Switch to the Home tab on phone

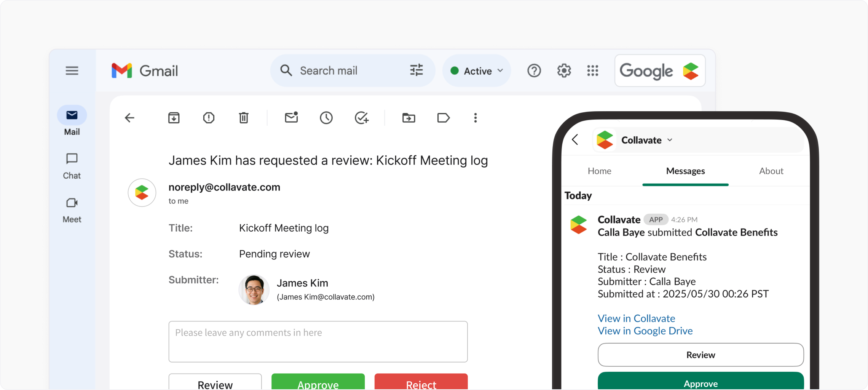(599, 171)
